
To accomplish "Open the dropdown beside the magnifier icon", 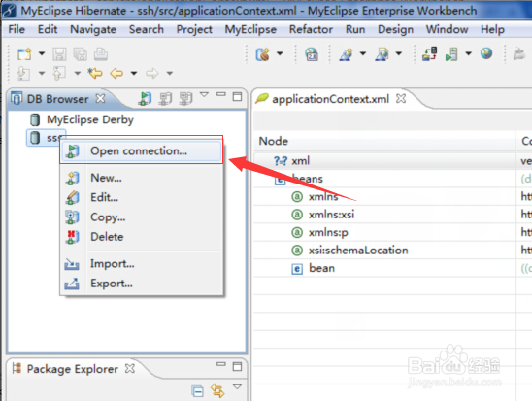I will [x=399, y=53].
